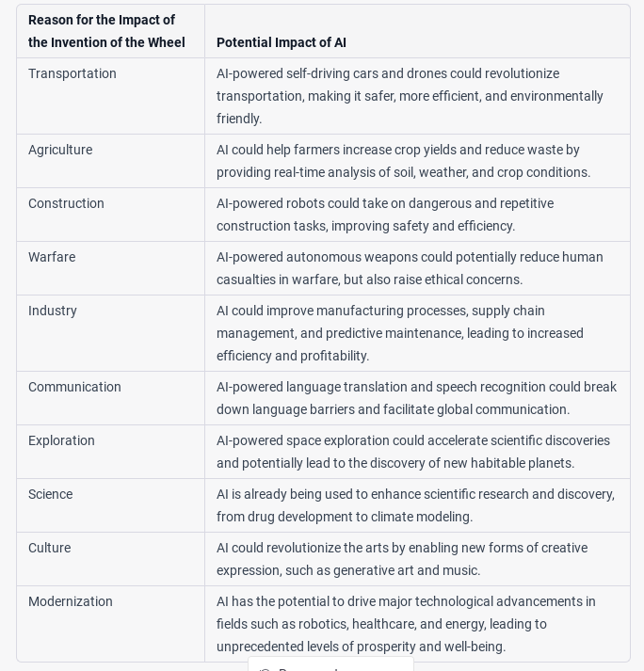Select the Construction row label
Screen dimensions: 644x671
point(66,203)
